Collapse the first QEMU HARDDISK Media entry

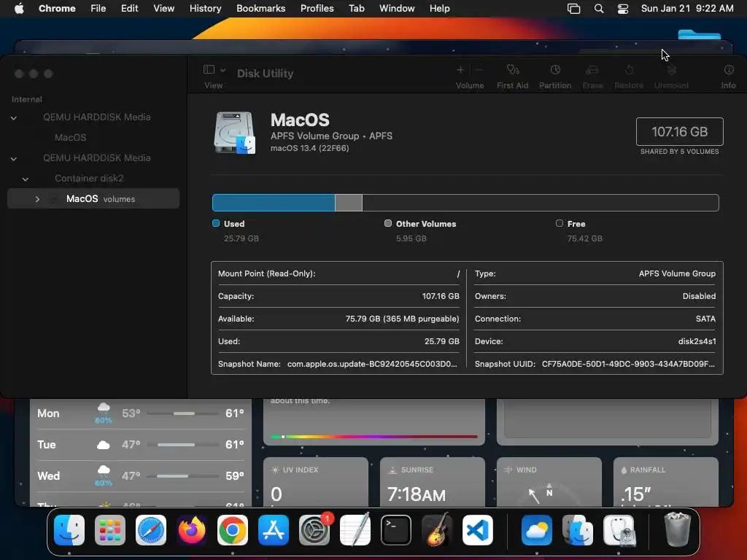[x=14, y=117]
